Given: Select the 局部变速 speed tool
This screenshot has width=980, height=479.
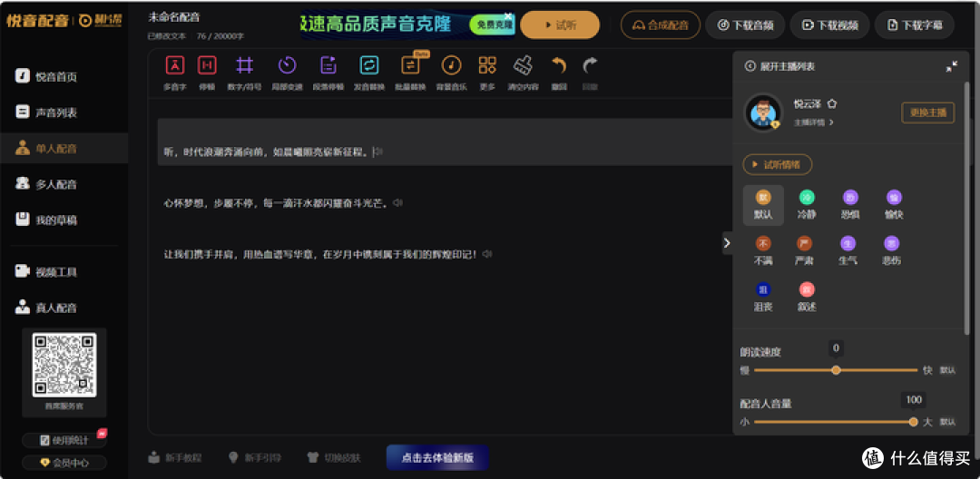Looking at the screenshot, I should point(287,73).
